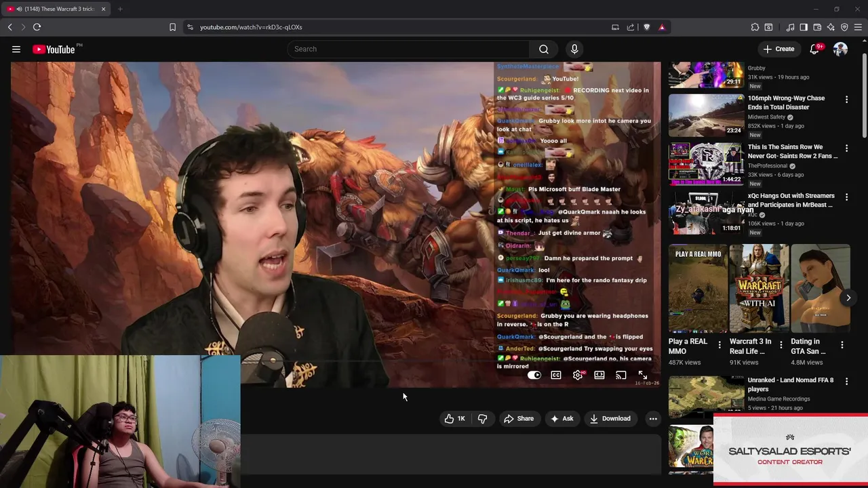This screenshot has width=868, height=488.
Task: Open xQc Hangs Out with Streamers title
Action: pos(791,200)
